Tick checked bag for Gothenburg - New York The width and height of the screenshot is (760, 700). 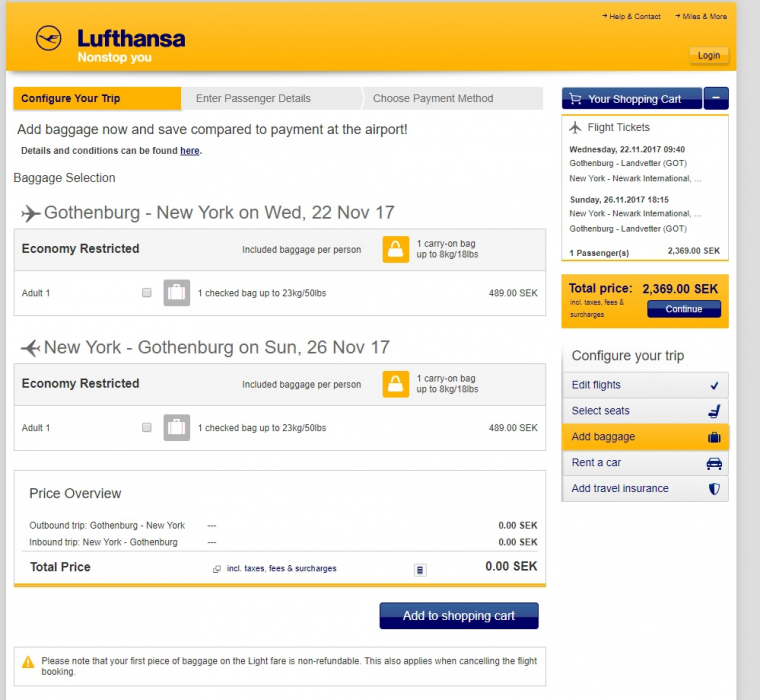[147, 293]
